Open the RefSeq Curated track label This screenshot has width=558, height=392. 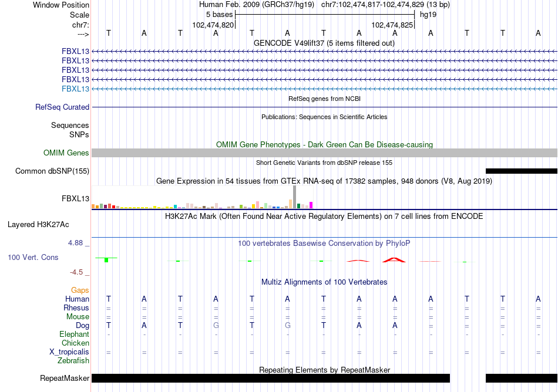click(62, 107)
